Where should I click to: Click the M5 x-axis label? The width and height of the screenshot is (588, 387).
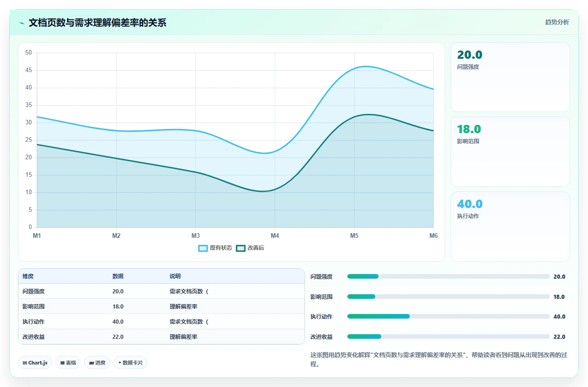[354, 236]
